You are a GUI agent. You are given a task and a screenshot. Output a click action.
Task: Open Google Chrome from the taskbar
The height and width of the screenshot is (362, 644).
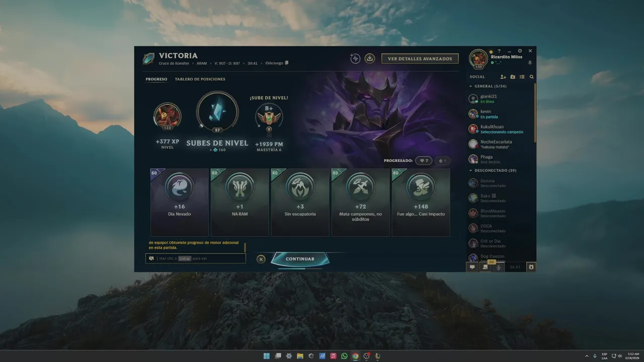tap(355, 356)
